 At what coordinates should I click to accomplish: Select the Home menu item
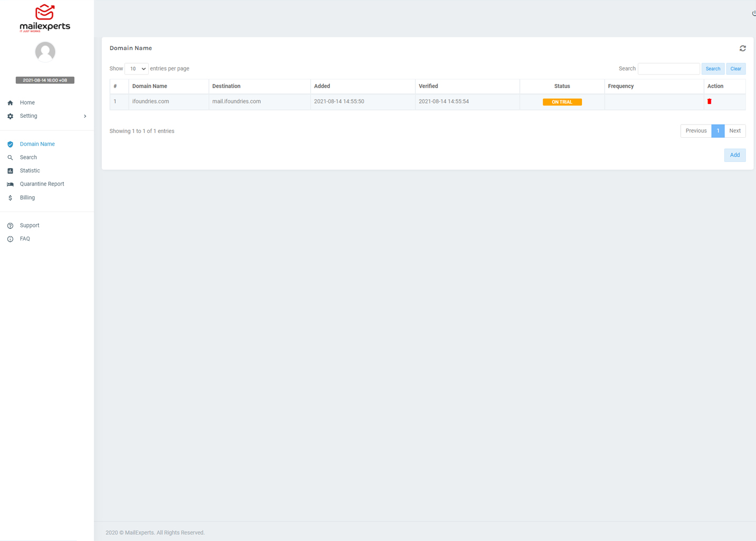(x=27, y=102)
